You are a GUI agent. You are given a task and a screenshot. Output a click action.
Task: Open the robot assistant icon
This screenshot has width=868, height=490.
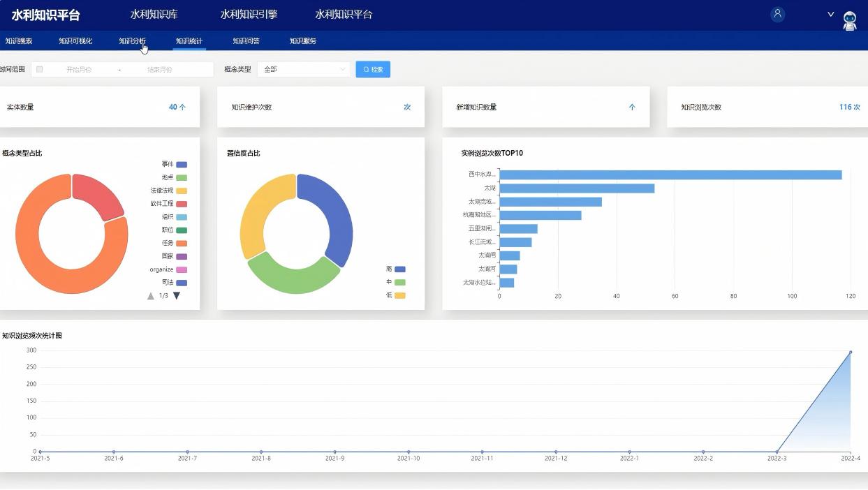pos(849,21)
